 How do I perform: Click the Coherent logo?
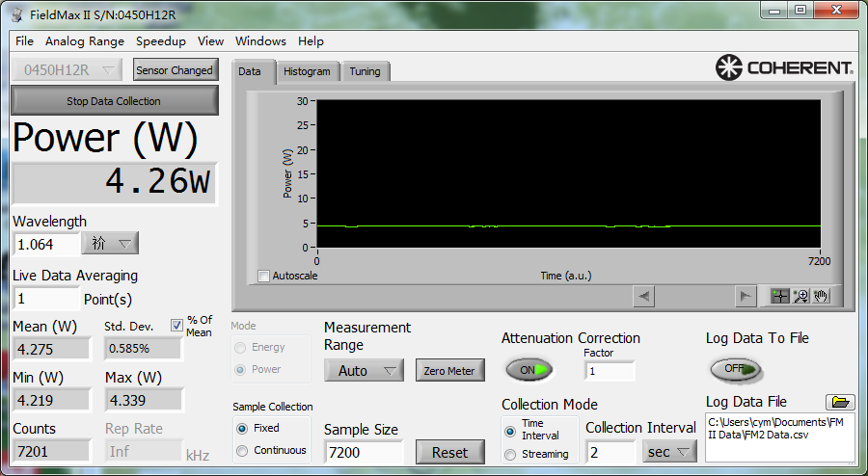[x=784, y=67]
